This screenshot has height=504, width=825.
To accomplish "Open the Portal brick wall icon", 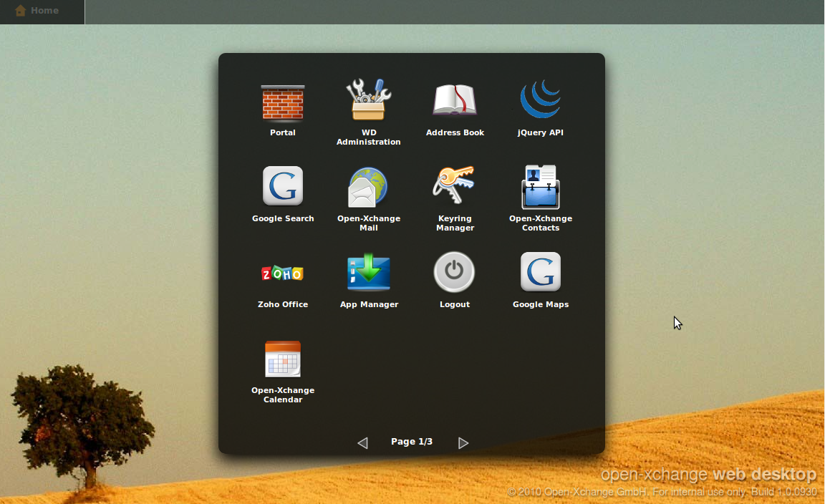I will click(283, 102).
